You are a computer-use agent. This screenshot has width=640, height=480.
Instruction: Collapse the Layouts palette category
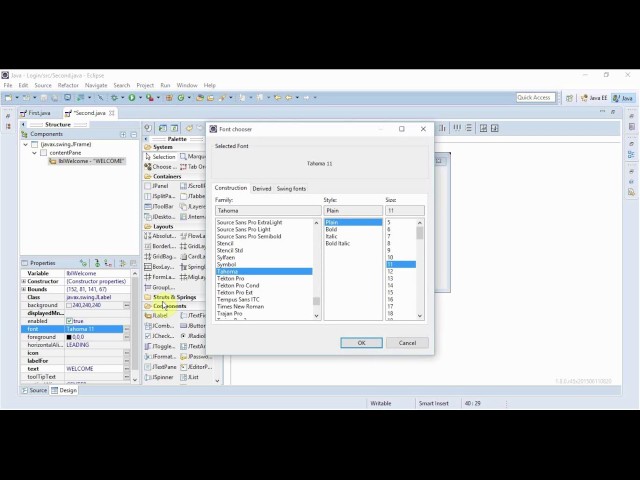coord(163,227)
